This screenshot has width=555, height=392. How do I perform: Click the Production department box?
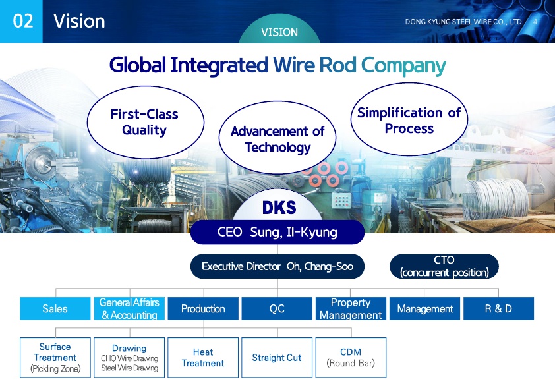203,308
